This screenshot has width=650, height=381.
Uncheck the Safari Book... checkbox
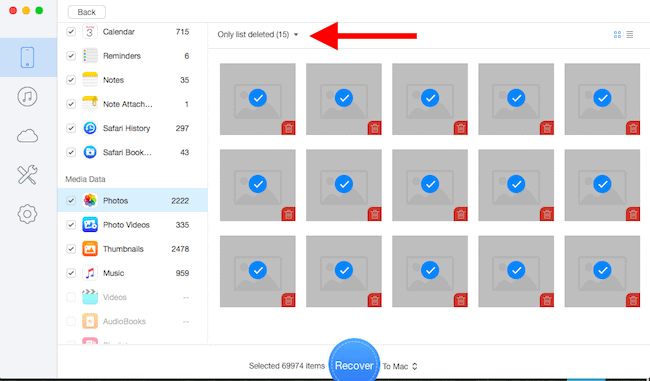tap(71, 152)
